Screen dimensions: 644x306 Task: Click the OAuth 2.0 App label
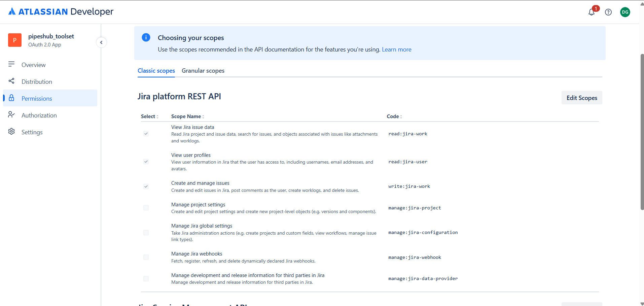click(x=45, y=45)
